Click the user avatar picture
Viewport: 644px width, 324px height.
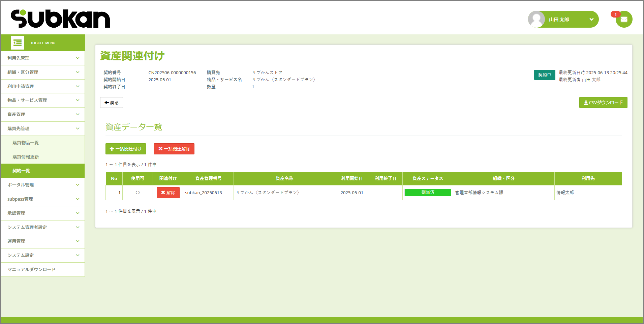[x=536, y=19]
